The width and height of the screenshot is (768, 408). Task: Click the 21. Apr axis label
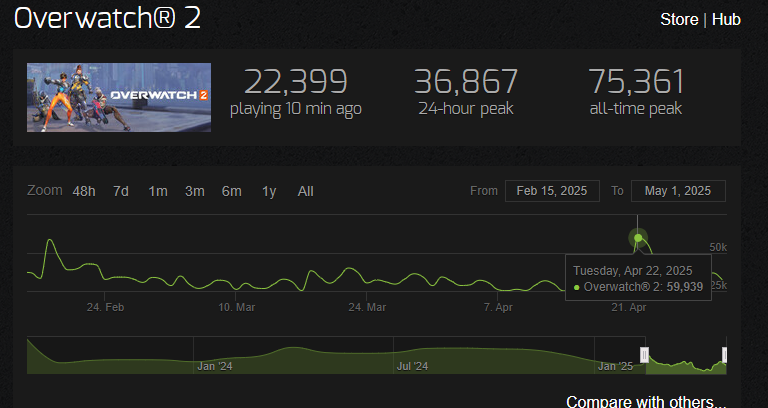(x=629, y=308)
